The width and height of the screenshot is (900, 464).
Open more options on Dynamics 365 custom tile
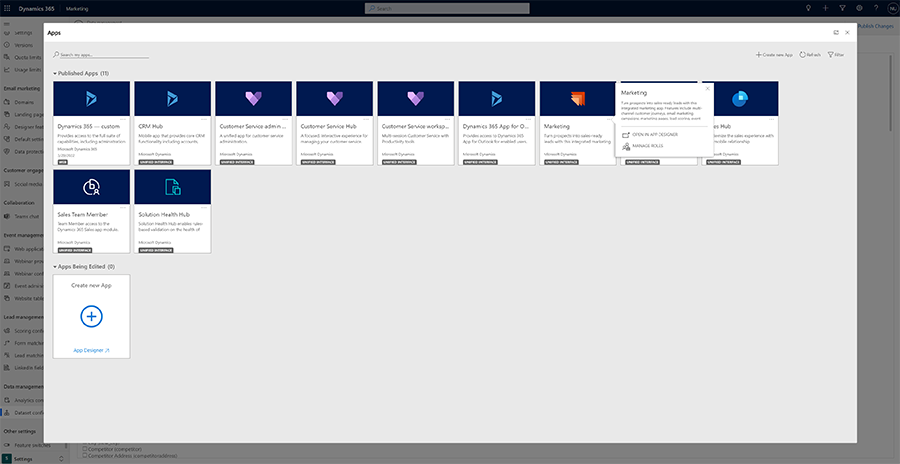click(123, 119)
